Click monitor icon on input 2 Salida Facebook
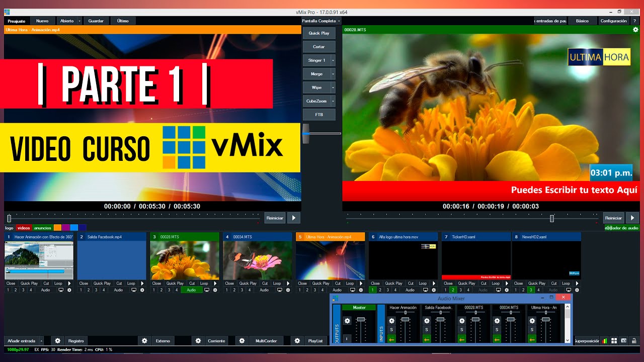The height and width of the screenshot is (362, 644). (x=134, y=290)
